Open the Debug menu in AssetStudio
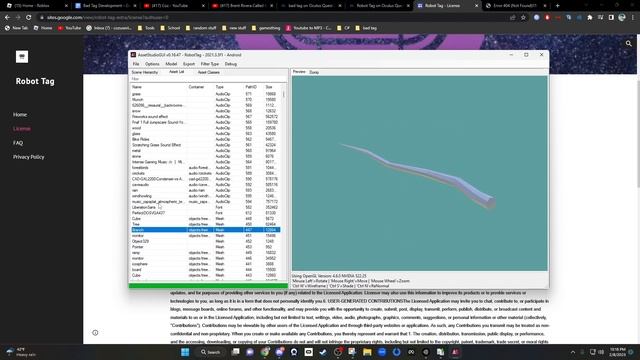640x360 pixels. point(231,64)
